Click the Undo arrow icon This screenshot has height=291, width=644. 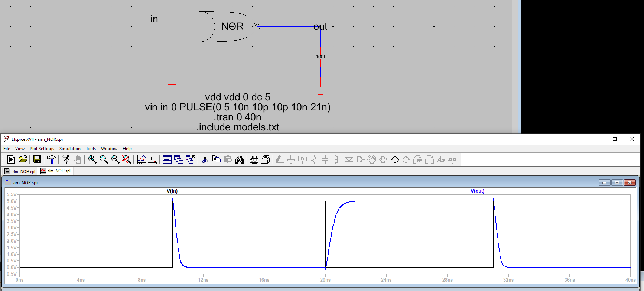pos(395,159)
